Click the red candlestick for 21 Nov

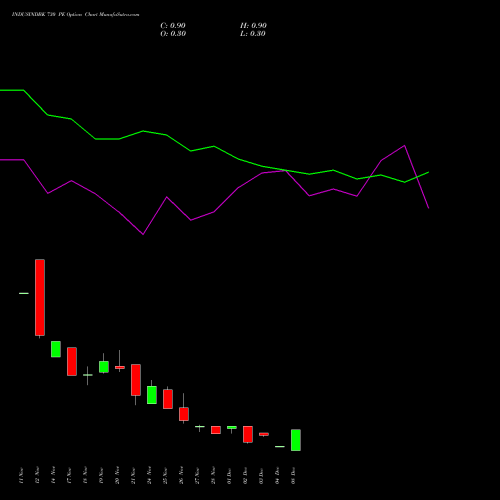tap(136, 380)
